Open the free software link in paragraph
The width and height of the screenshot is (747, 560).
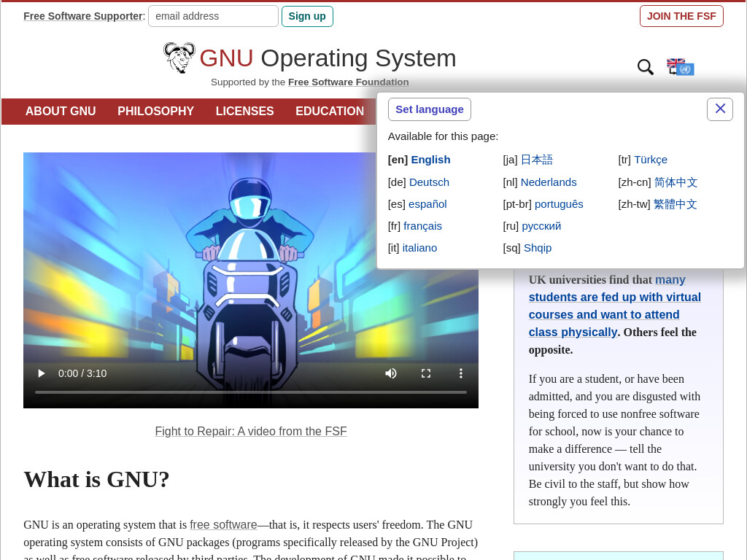coord(223,525)
